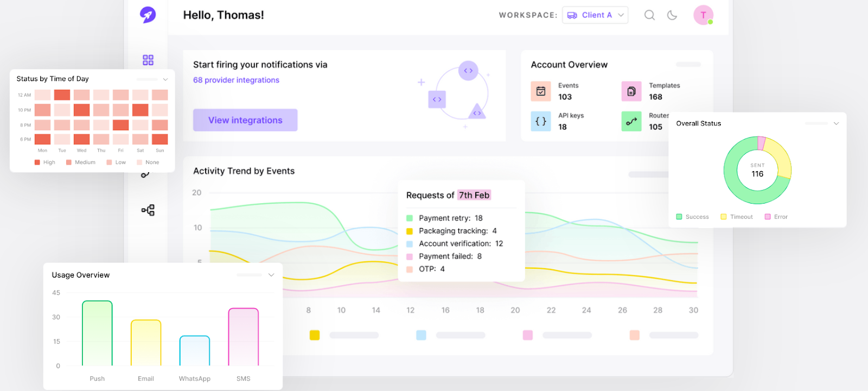Image resolution: width=868 pixels, height=391 pixels.
Task: Click the View integrations button
Action: click(x=245, y=120)
